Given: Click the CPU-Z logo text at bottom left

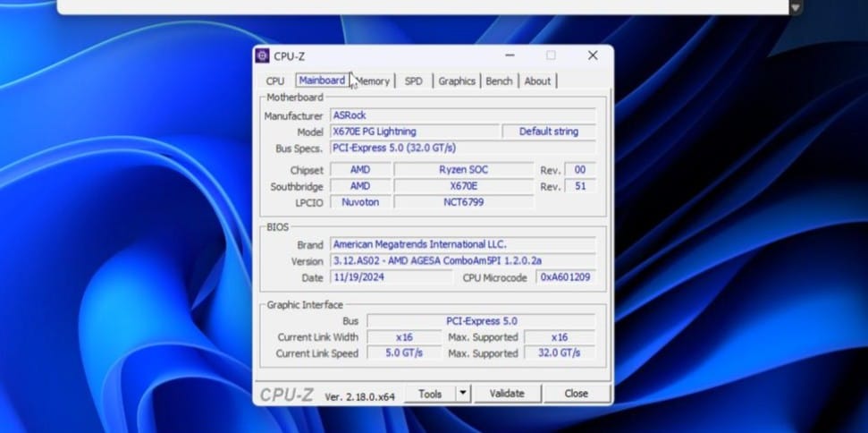Looking at the screenshot, I should pos(287,395).
